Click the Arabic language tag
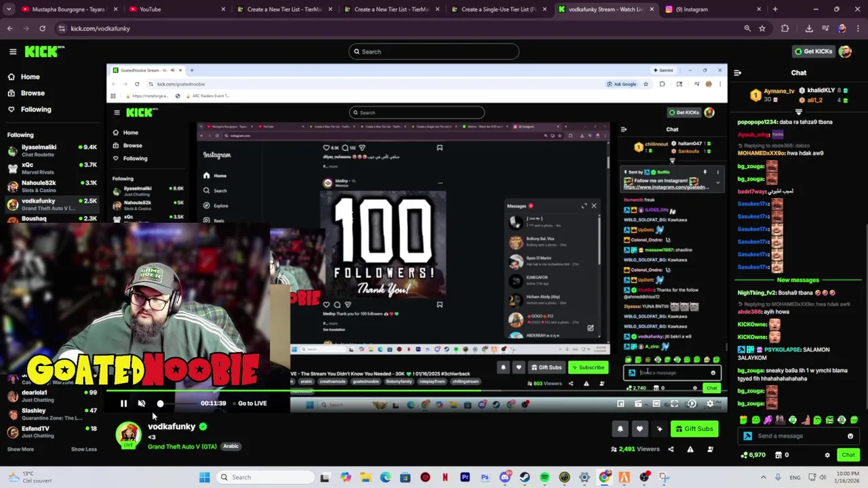The width and height of the screenshot is (868, 488). click(231, 447)
